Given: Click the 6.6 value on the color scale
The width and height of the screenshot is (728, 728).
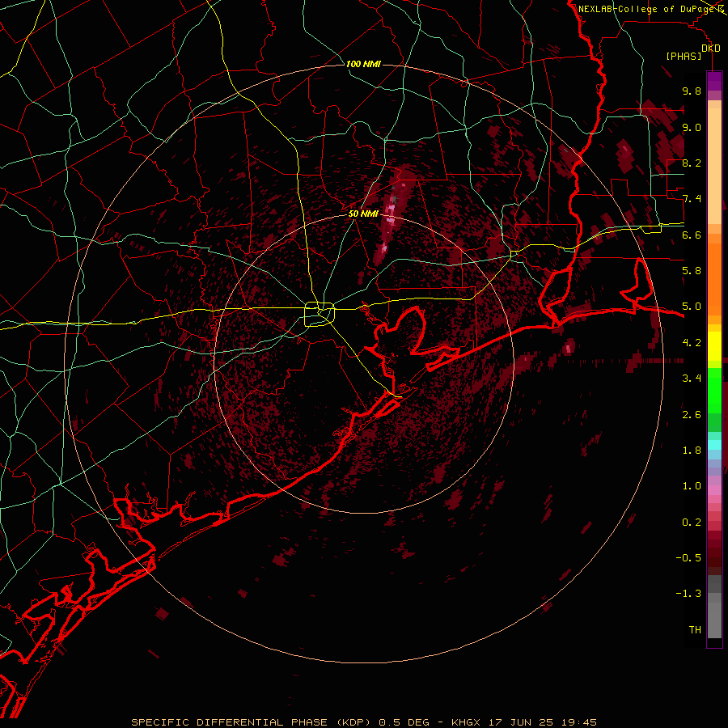Looking at the screenshot, I should point(692,235).
